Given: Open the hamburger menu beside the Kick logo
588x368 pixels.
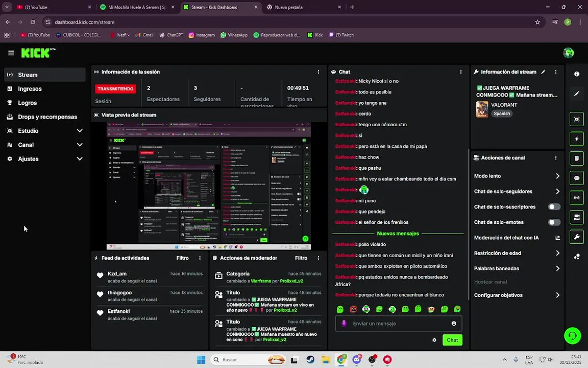Looking at the screenshot, I should 11,53.
